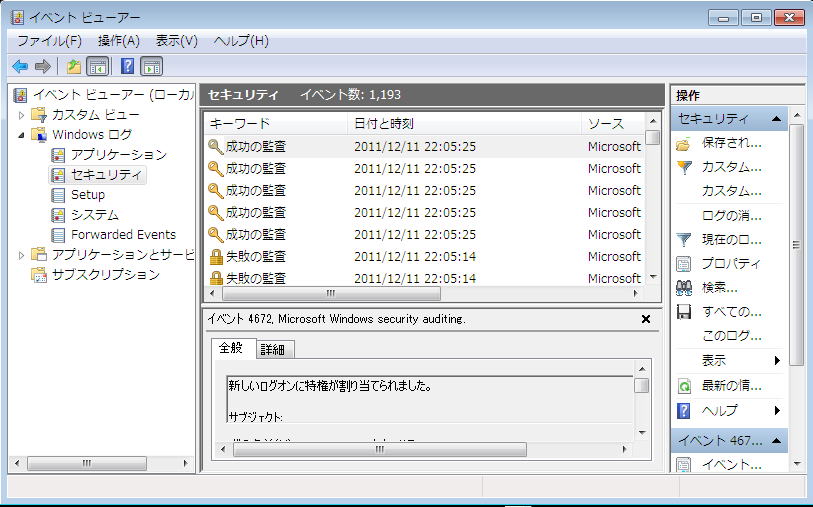Click 保存されたログを開く action

tap(731, 143)
